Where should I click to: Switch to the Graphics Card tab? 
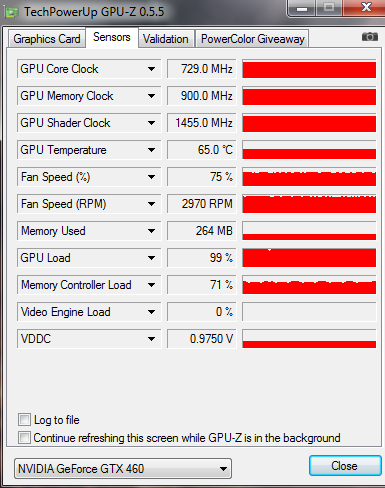47,39
